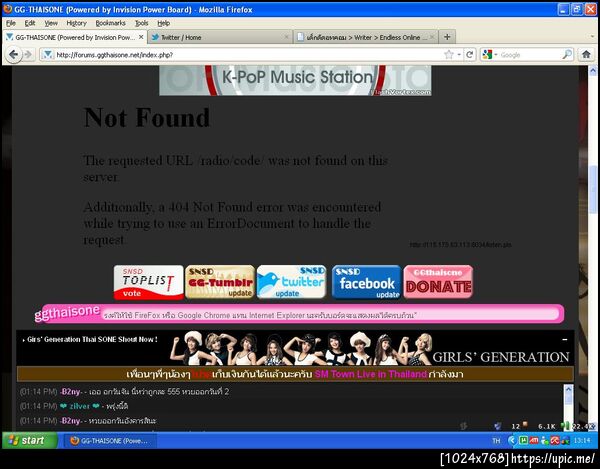Collapse the Shout Now shoutbox with minus
This screenshot has width=600, height=469.
[x=565, y=339]
